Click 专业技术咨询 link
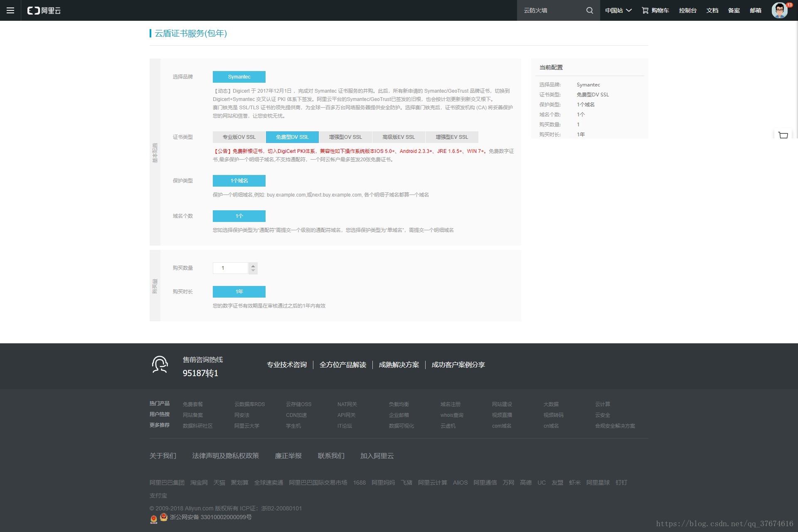Viewport: 798px width, 532px height. tap(287, 365)
